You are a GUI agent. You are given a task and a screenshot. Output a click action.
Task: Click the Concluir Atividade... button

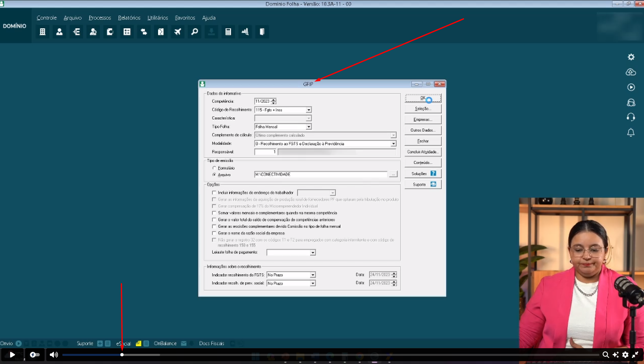[x=423, y=152]
